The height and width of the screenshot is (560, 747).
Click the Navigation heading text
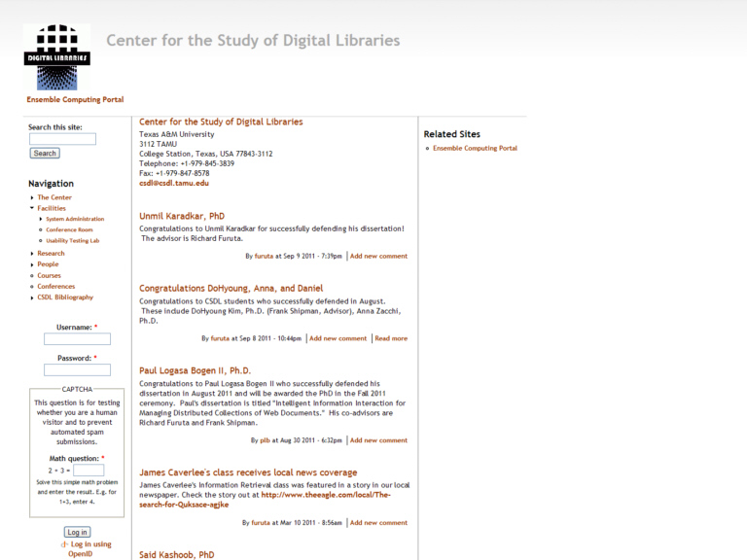tap(51, 184)
